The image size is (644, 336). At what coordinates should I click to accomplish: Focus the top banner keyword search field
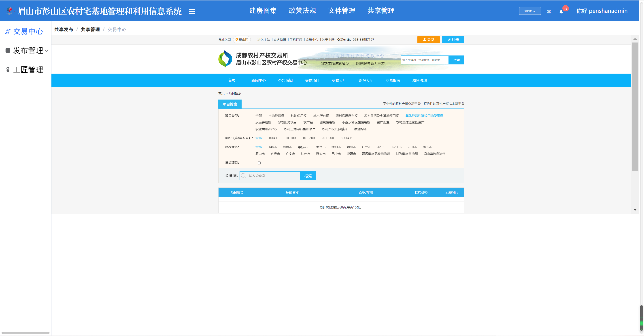pos(425,60)
